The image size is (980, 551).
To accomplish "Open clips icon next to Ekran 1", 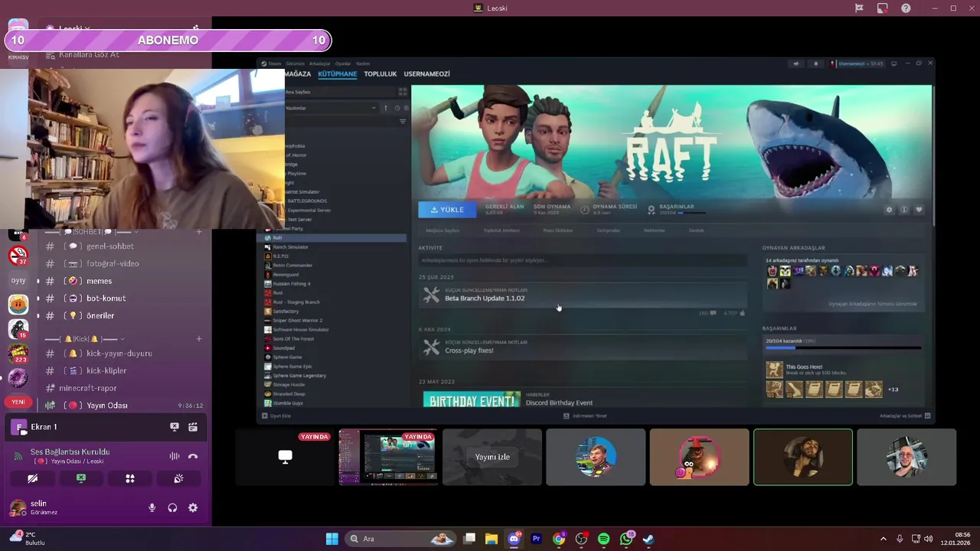I will click(x=193, y=427).
